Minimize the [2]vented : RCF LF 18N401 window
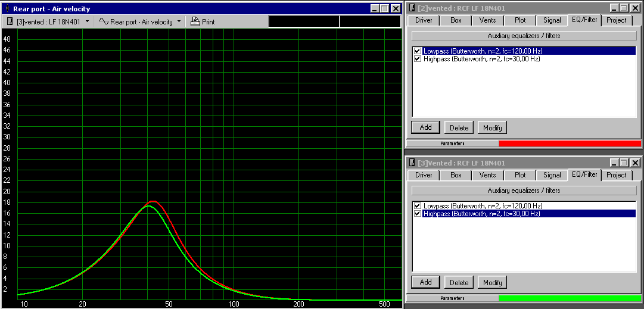This screenshot has height=309, width=644. [x=614, y=8]
